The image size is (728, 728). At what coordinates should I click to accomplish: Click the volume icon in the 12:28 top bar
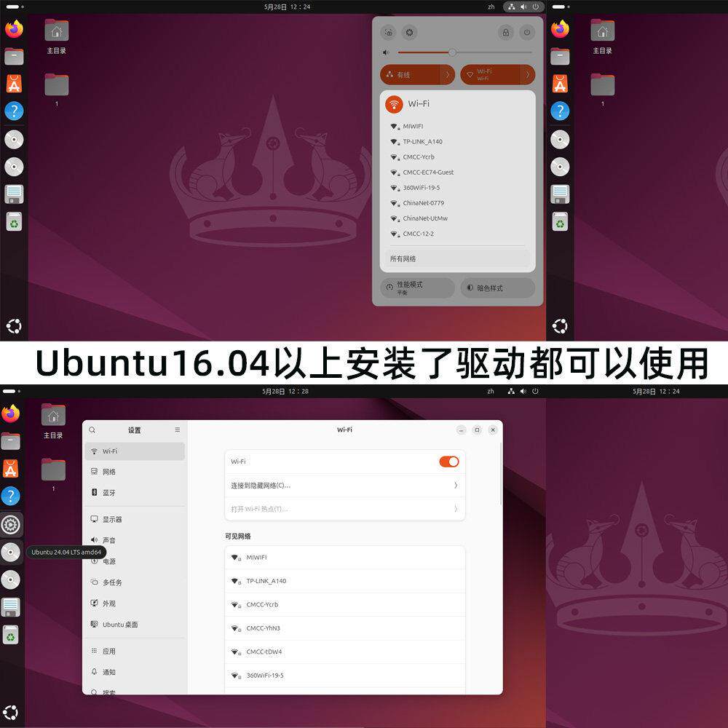523,392
